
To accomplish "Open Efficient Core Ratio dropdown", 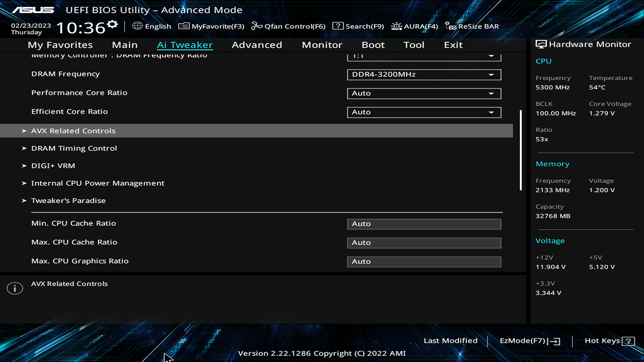I will click(424, 112).
